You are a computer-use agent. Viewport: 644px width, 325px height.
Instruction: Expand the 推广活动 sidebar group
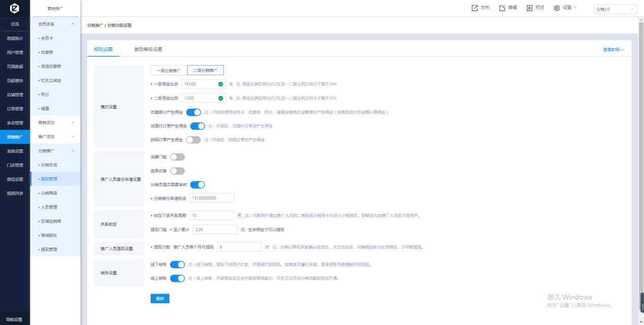55,137
